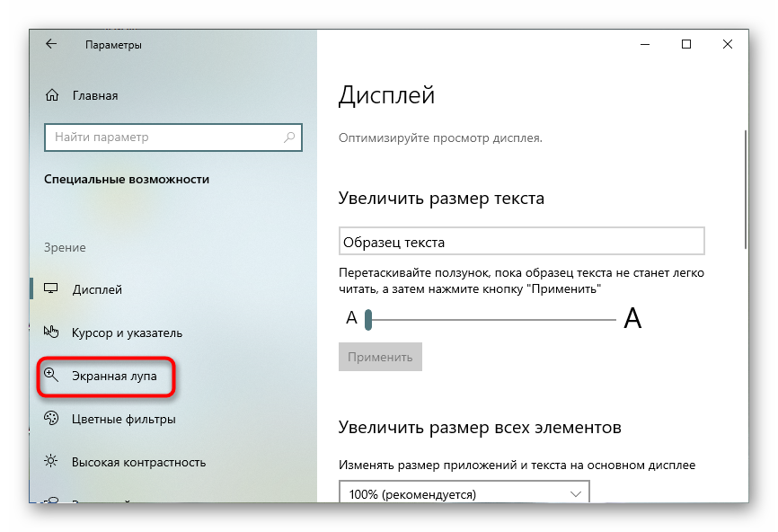Open the Главная home icon
778x532 pixels.
52,94
